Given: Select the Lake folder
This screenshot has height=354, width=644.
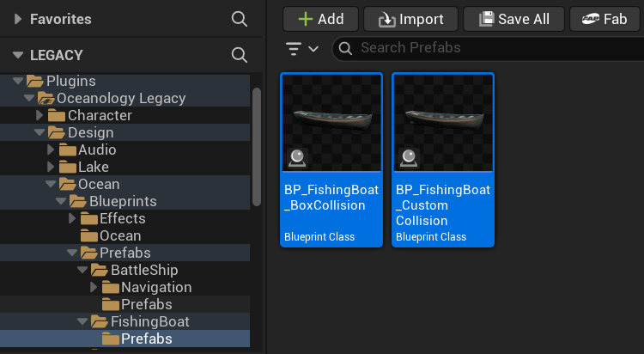Looking at the screenshot, I should point(125,167).
